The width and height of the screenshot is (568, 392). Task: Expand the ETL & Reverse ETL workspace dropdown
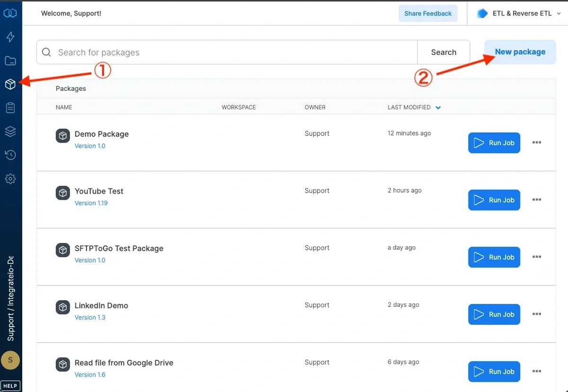coord(517,13)
